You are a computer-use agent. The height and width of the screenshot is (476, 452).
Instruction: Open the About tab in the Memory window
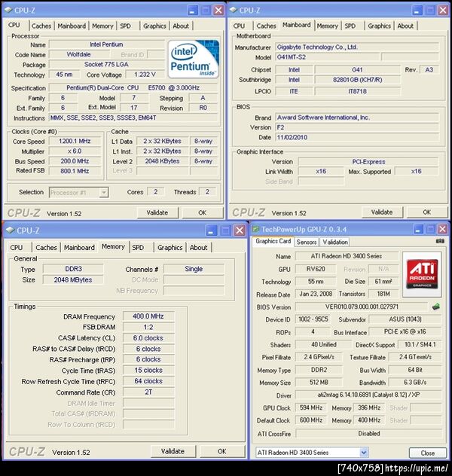(199, 248)
